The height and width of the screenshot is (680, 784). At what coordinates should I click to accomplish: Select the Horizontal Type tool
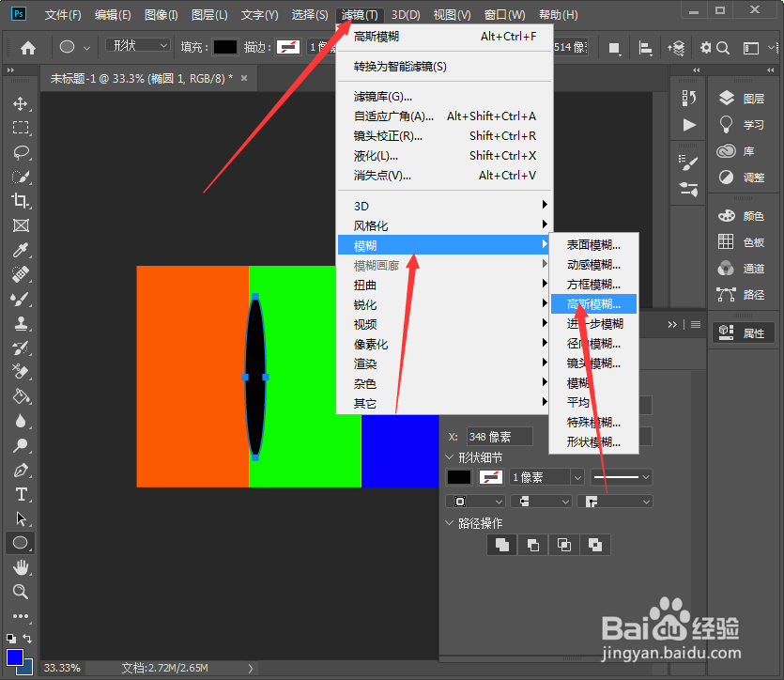21,494
